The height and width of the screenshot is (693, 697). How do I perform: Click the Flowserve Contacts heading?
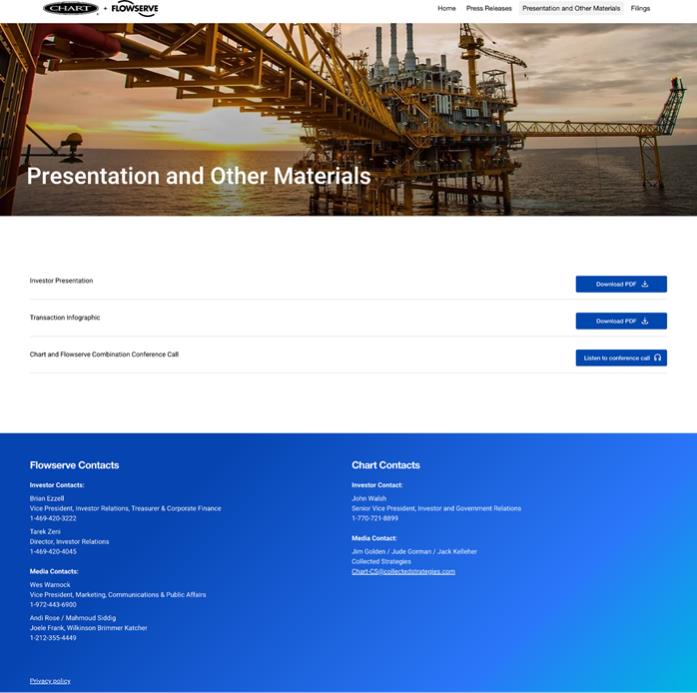tap(74, 465)
